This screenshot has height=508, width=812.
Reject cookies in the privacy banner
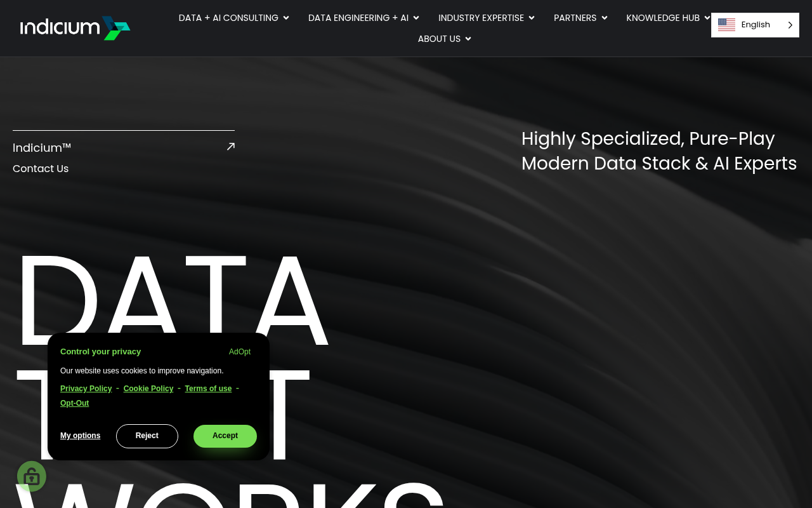click(x=147, y=436)
